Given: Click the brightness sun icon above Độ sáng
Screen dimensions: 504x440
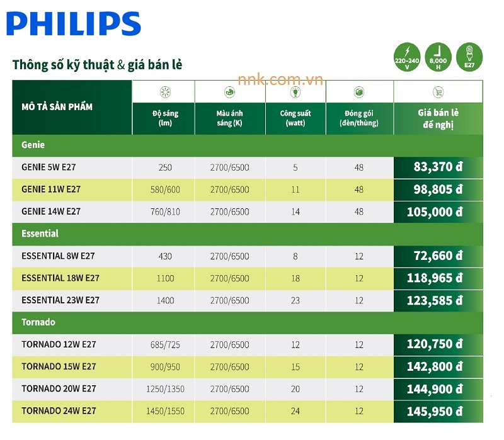Looking at the screenshot, I should click(166, 92).
